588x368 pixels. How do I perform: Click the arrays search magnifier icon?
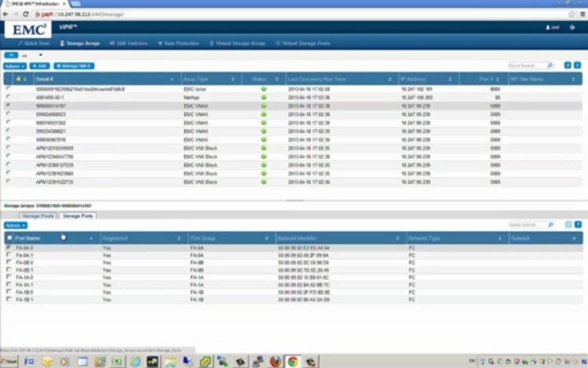pos(550,66)
